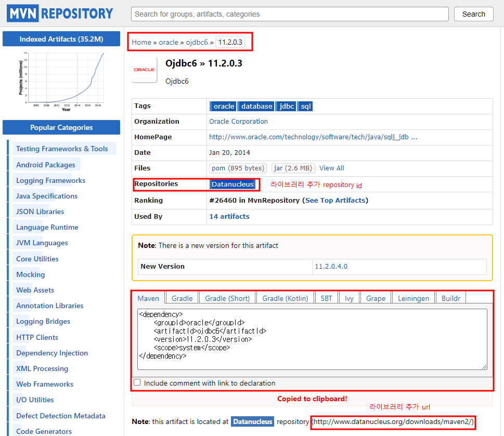Click the Ojdbc6 » 11.2.0.3 page title
Image resolution: width=504 pixels, height=436 pixels.
point(204,63)
